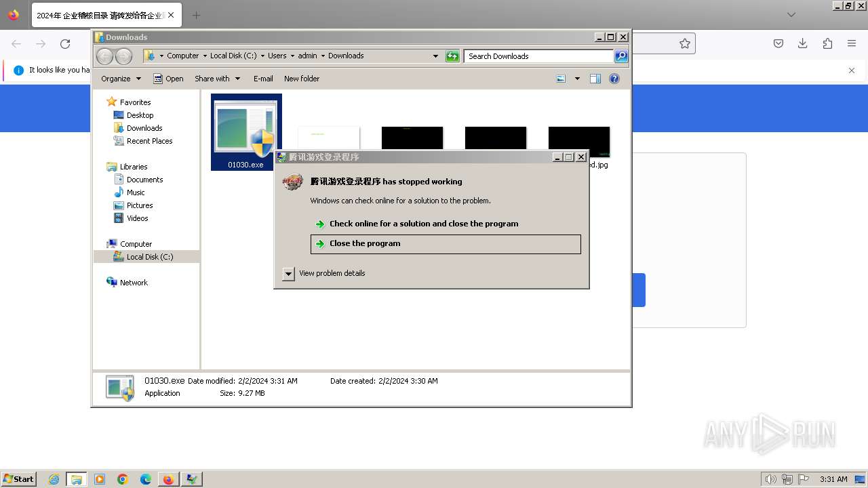Viewport: 868px width, 488px height.
Task: Click the search magnifier in Explorer
Action: click(621, 56)
